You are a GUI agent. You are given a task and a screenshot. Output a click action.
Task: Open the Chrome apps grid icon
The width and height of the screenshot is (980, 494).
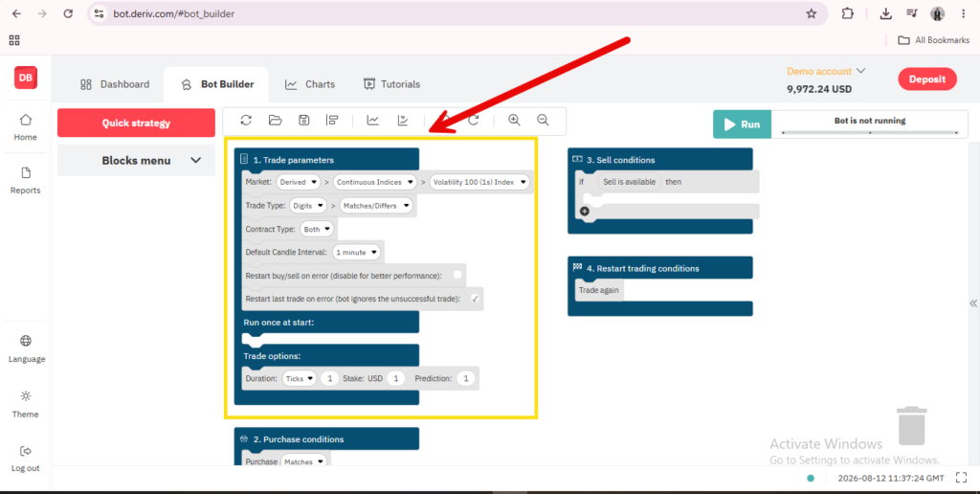tap(14, 40)
